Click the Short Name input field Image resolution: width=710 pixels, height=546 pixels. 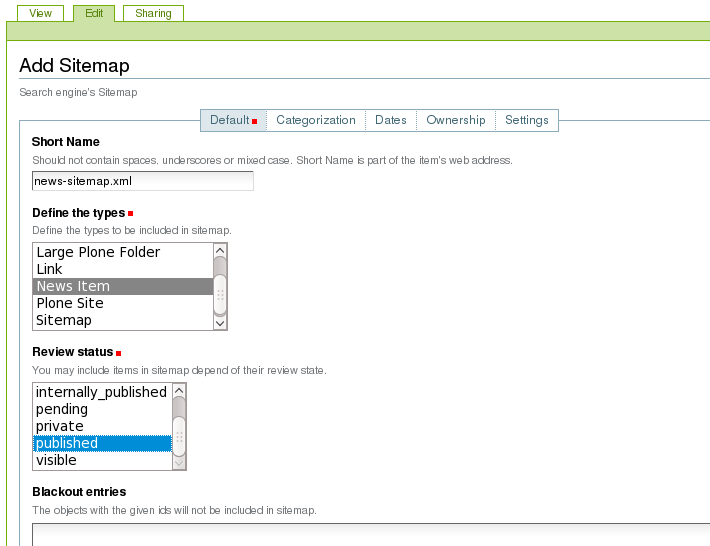pyautogui.click(x=142, y=181)
